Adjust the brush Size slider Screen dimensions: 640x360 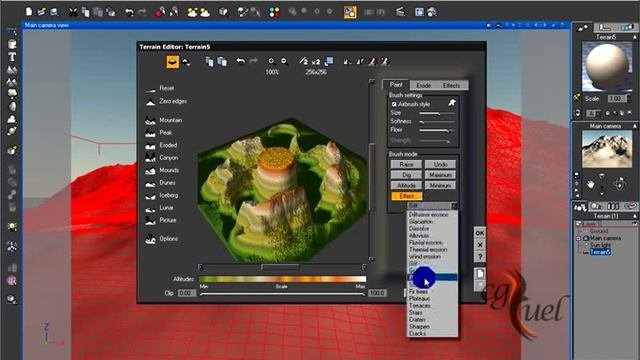coord(437,113)
